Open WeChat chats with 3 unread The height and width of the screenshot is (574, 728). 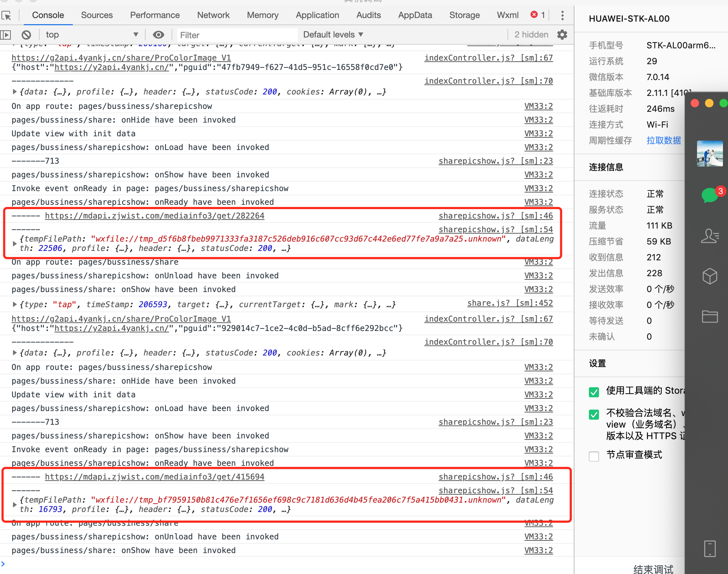click(710, 195)
